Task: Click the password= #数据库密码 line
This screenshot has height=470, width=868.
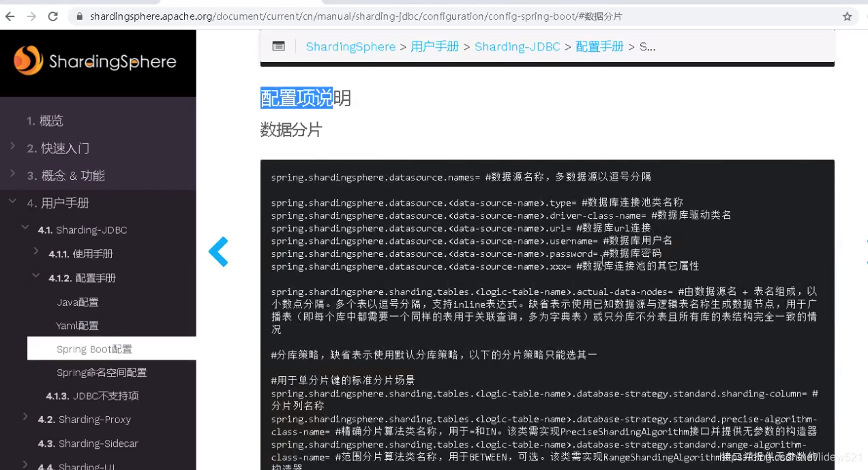Action: click(466, 253)
